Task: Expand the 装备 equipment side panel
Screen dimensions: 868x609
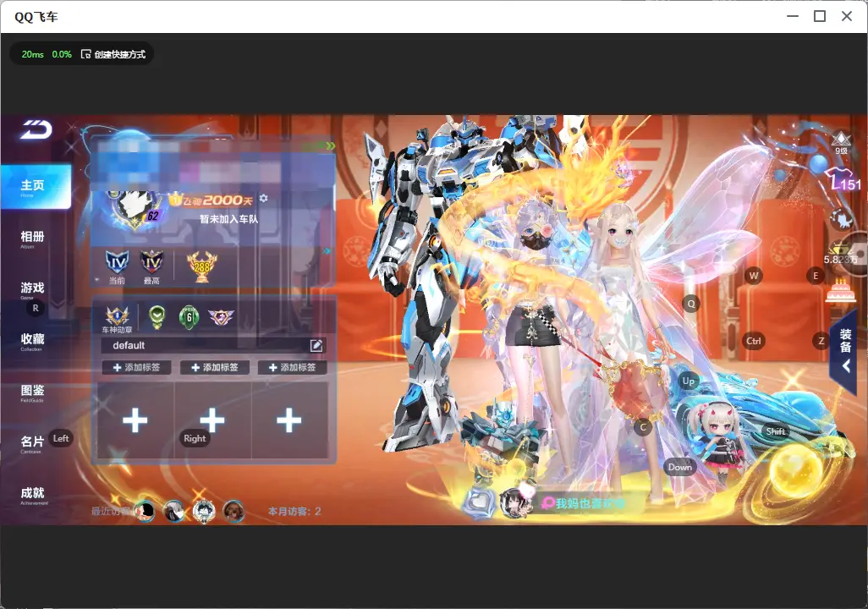Action: (845, 350)
